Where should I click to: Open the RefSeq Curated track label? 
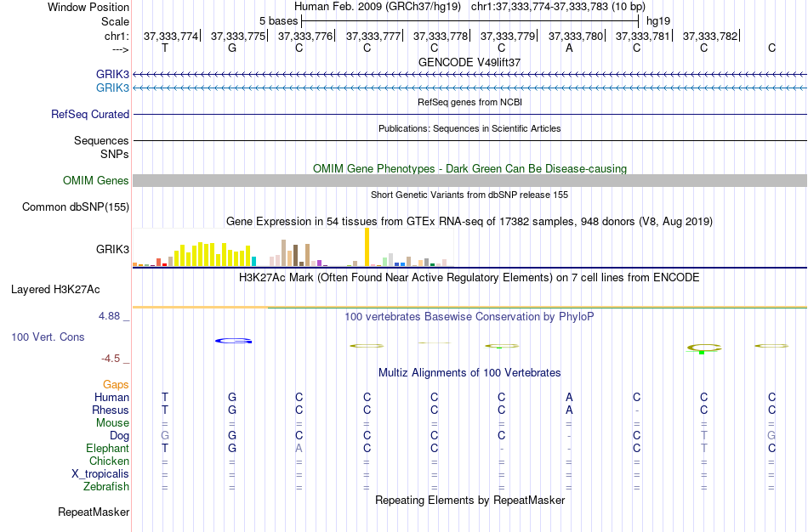pyautogui.click(x=90, y=115)
